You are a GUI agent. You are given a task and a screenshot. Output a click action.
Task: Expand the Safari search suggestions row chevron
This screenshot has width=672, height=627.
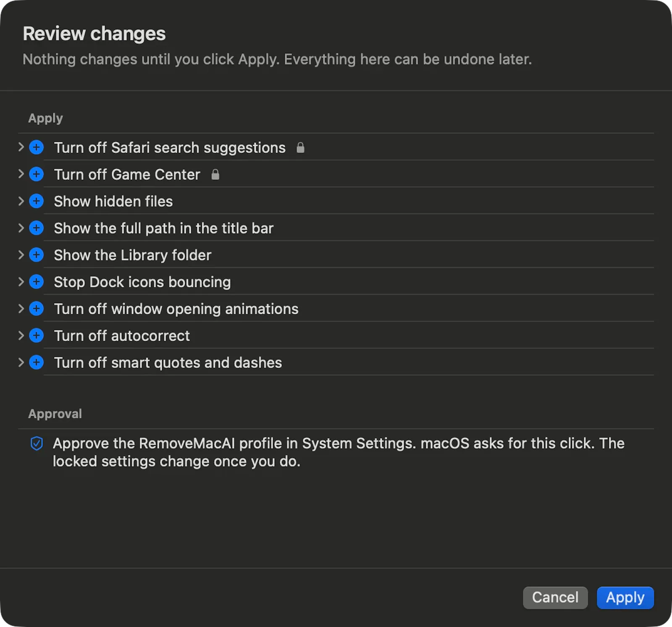pyautogui.click(x=21, y=147)
